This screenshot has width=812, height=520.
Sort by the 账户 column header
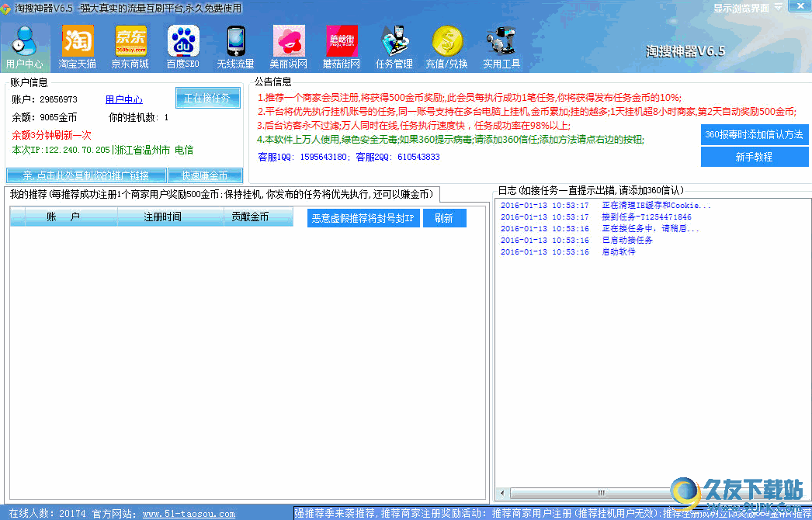pyautogui.click(x=71, y=217)
